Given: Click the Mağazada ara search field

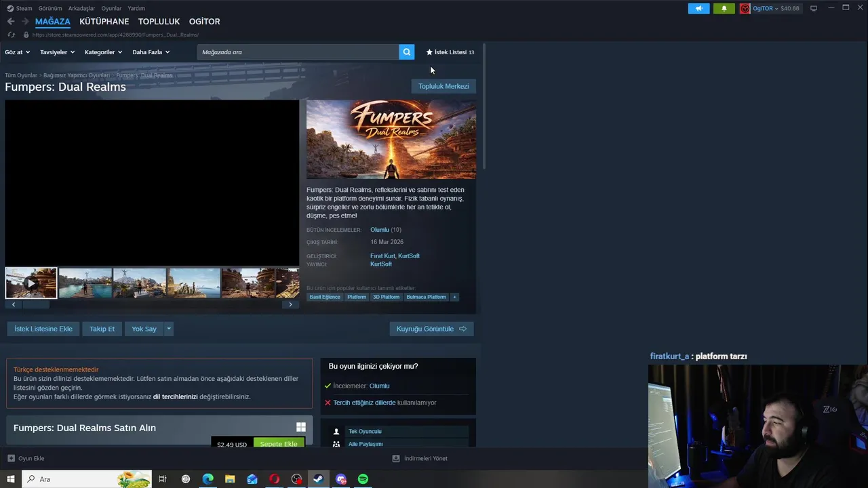Looking at the screenshot, I should click(298, 52).
